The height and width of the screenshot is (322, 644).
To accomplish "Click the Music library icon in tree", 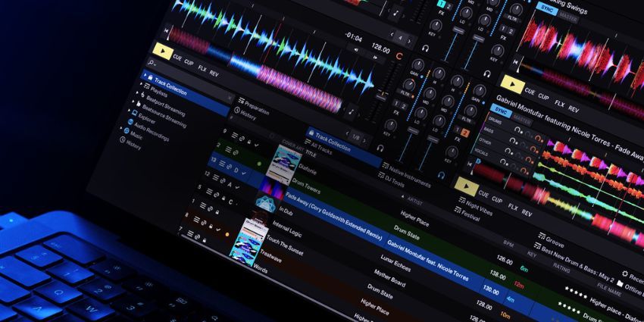I will (x=126, y=131).
